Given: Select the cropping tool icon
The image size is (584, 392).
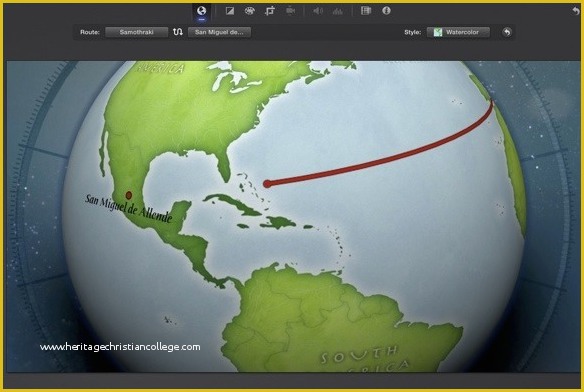Looking at the screenshot, I should (270, 11).
